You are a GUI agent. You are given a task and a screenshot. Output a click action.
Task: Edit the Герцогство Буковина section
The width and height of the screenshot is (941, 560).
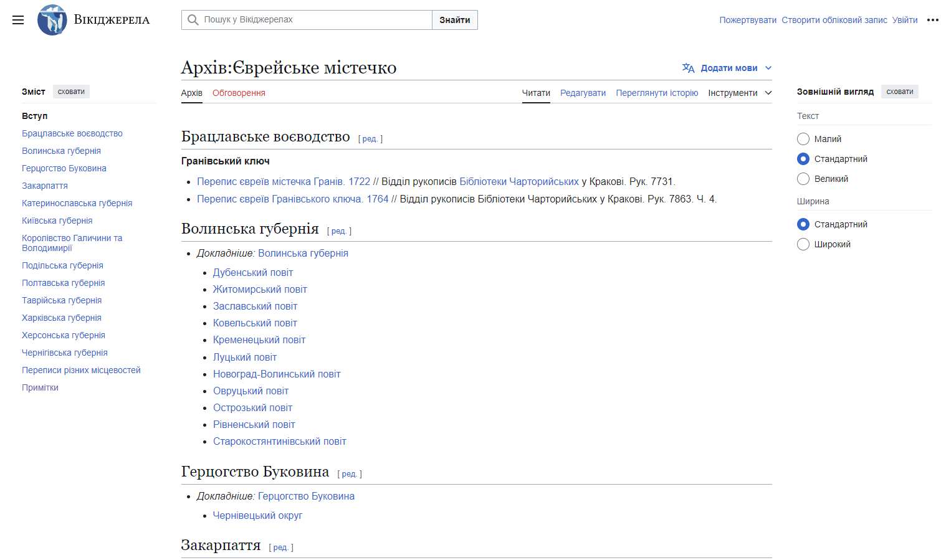(350, 474)
